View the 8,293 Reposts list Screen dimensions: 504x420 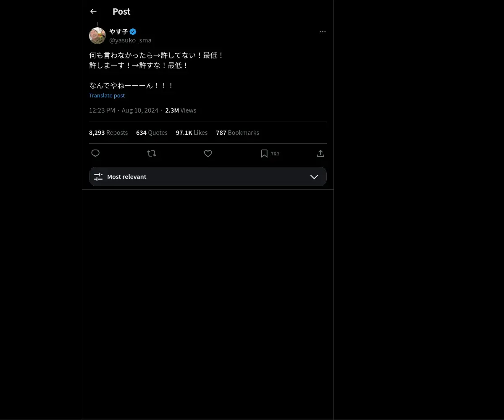[x=108, y=133]
